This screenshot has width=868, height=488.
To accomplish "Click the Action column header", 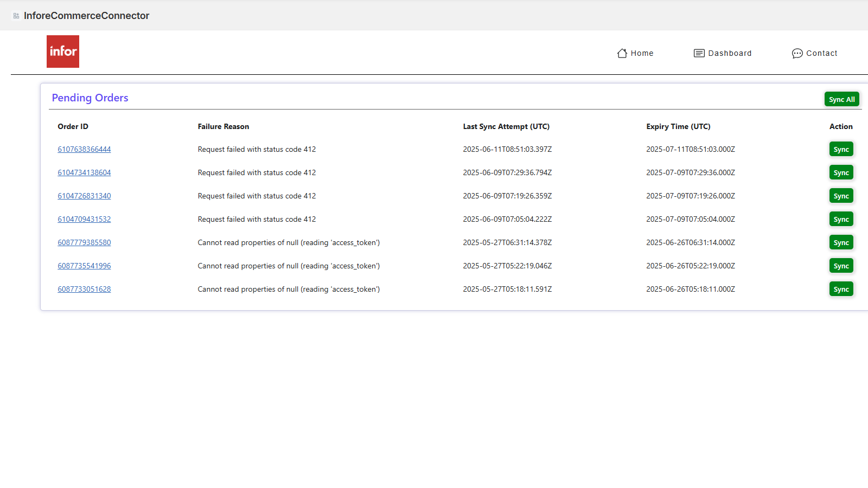I will [x=841, y=126].
